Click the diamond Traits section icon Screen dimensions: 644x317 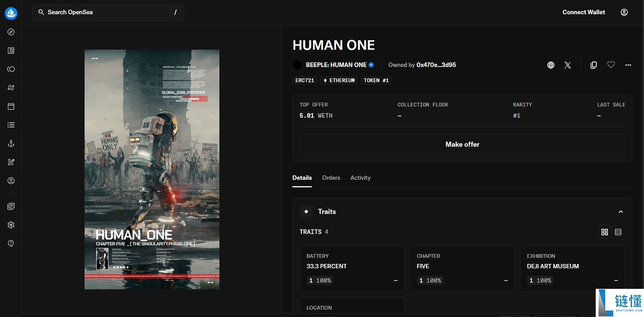[x=306, y=212]
